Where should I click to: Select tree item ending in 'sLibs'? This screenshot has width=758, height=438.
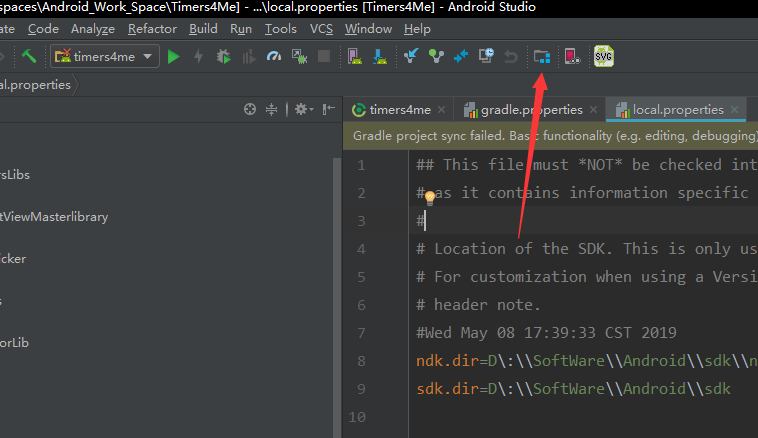pyautogui.click(x=15, y=175)
